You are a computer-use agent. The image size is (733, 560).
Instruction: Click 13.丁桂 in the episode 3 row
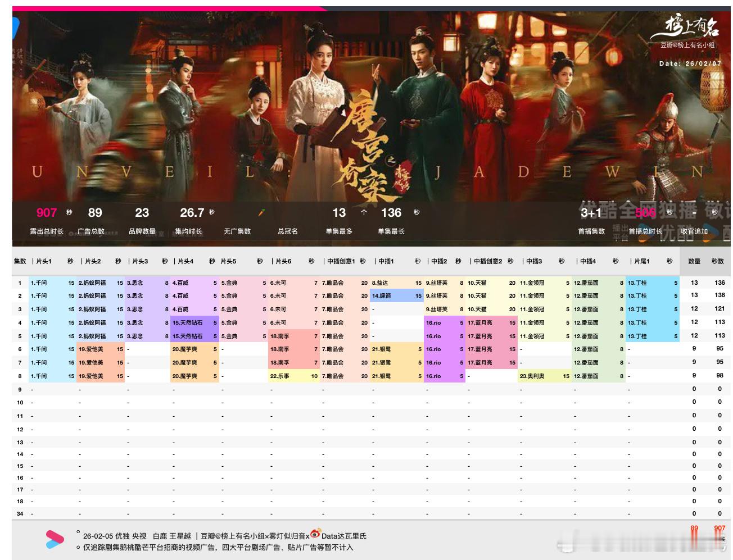click(x=637, y=309)
